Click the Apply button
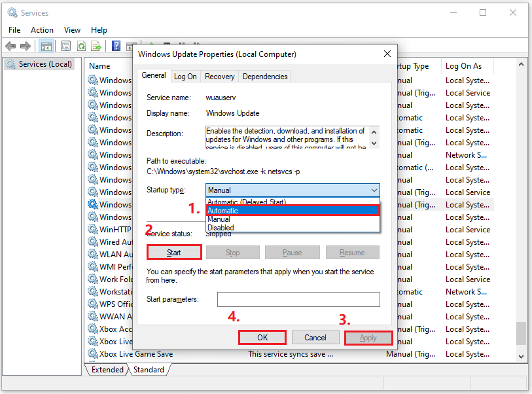Viewport: 532px width, 394px height. point(368,338)
